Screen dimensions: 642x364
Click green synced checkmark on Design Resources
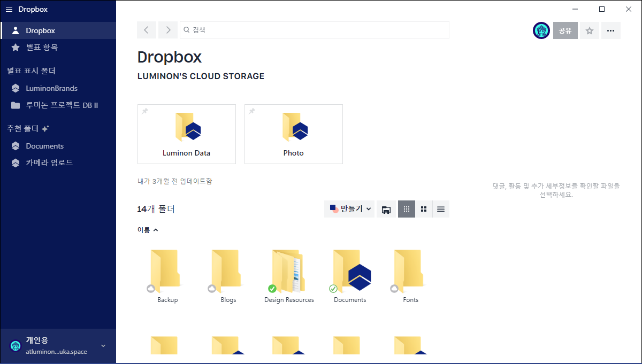(272, 289)
